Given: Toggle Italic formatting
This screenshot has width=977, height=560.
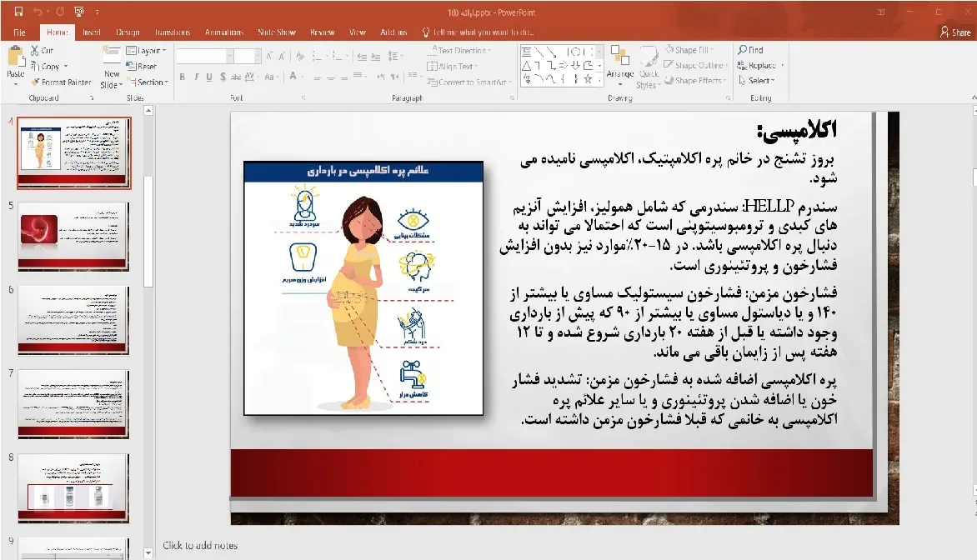Looking at the screenshot, I should click(x=196, y=77).
